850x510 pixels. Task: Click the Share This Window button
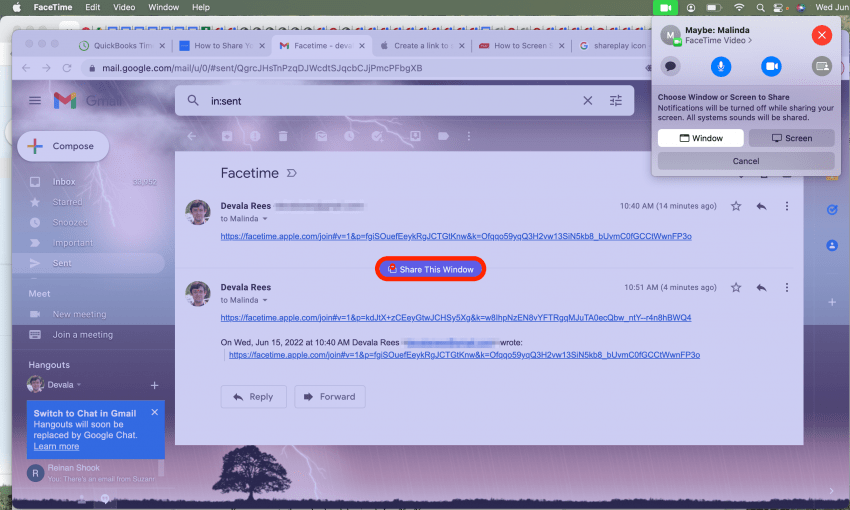click(431, 269)
